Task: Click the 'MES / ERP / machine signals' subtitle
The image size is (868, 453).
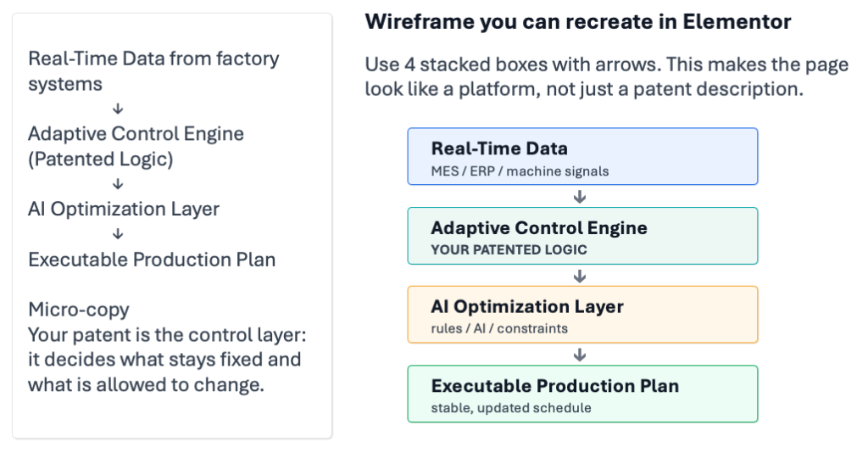Action: pos(520,171)
